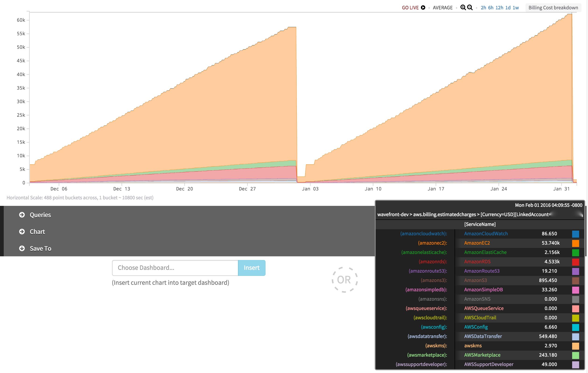Select the AmazonS3 legend row name

tap(476, 280)
